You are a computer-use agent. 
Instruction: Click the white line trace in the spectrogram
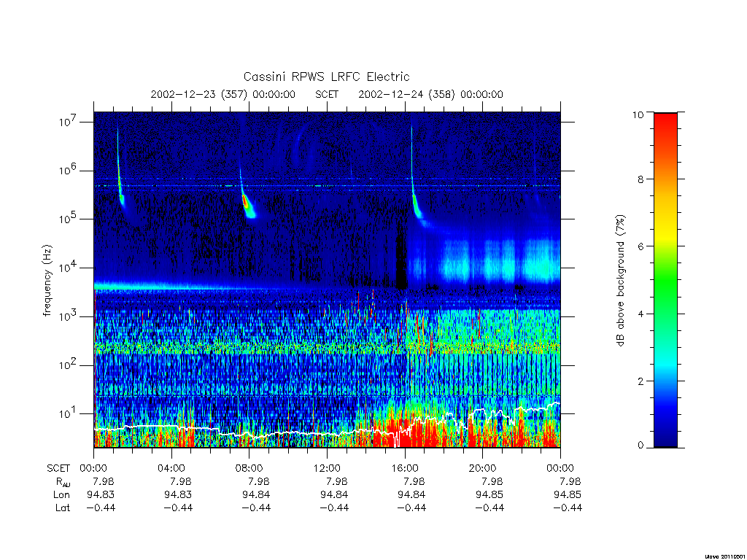tap(327, 426)
